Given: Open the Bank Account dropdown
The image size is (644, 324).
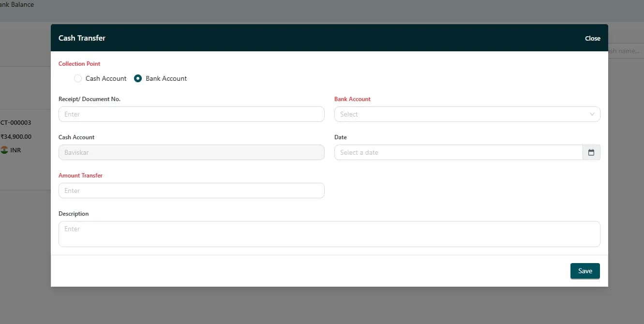Looking at the screenshot, I should pos(467,114).
